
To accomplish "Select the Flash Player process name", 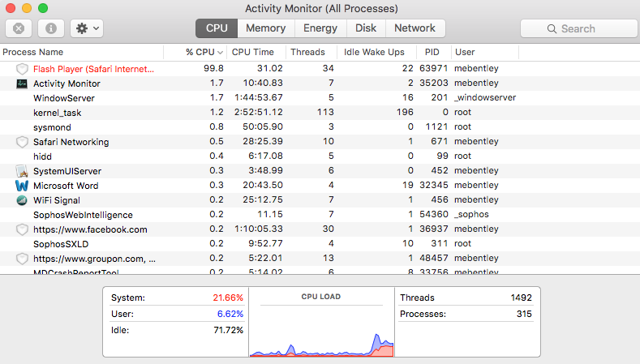I will pyautogui.click(x=93, y=69).
